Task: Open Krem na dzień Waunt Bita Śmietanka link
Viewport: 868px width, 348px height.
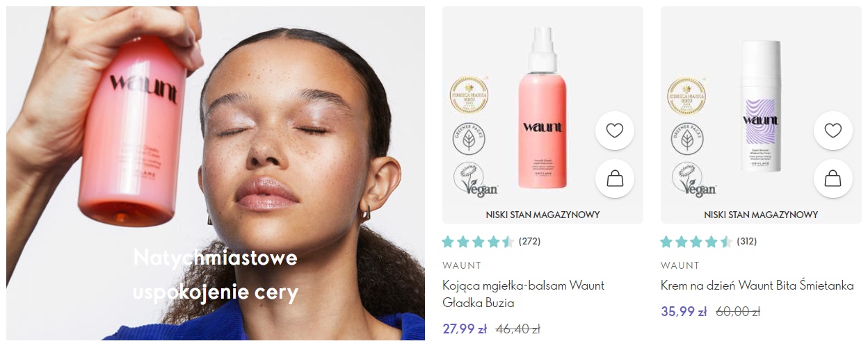Action: 757,285
